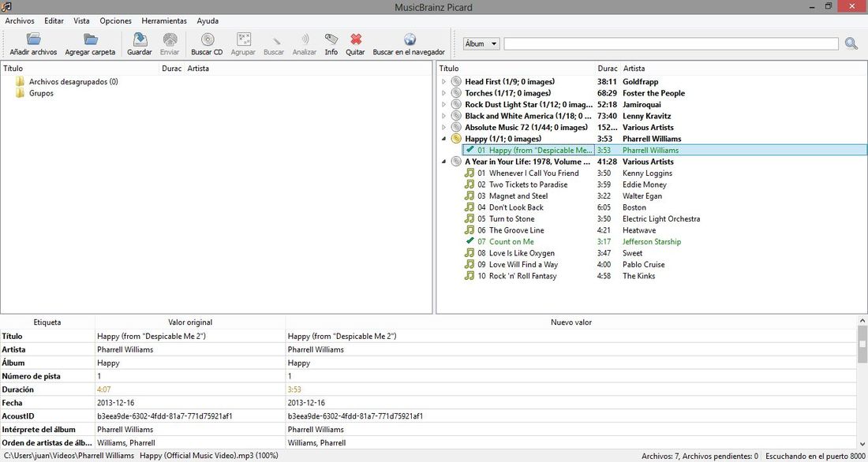Open track Info tag icon
The image size is (868, 462).
[x=331, y=39]
